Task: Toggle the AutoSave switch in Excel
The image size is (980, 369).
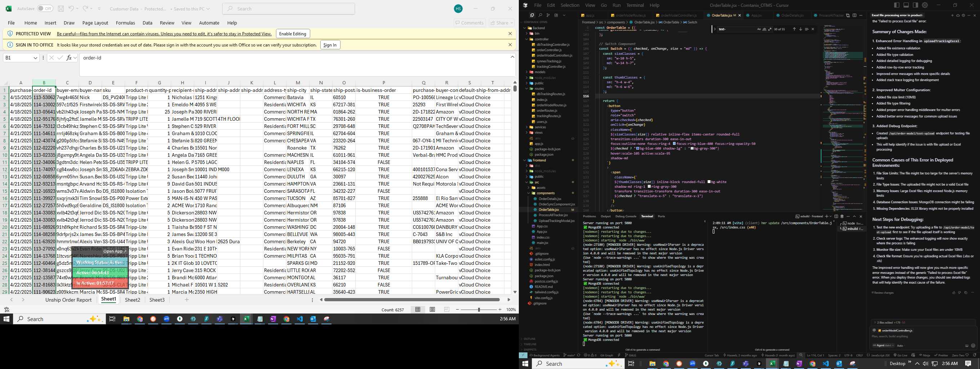Action: coord(45,8)
